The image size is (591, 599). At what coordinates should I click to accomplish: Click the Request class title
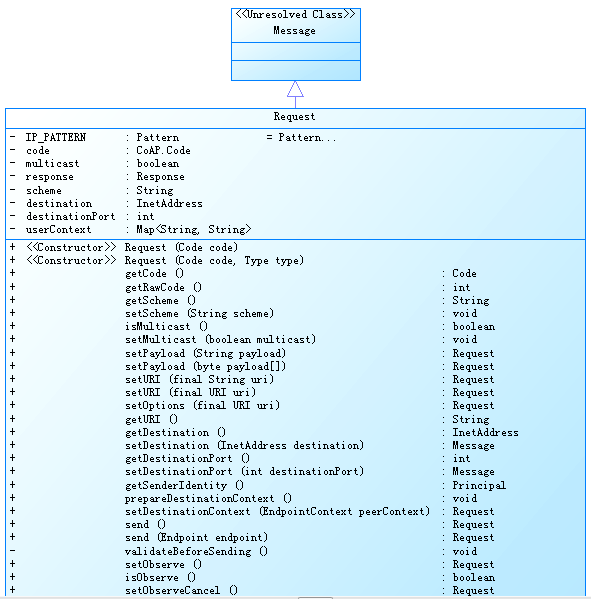click(294, 117)
